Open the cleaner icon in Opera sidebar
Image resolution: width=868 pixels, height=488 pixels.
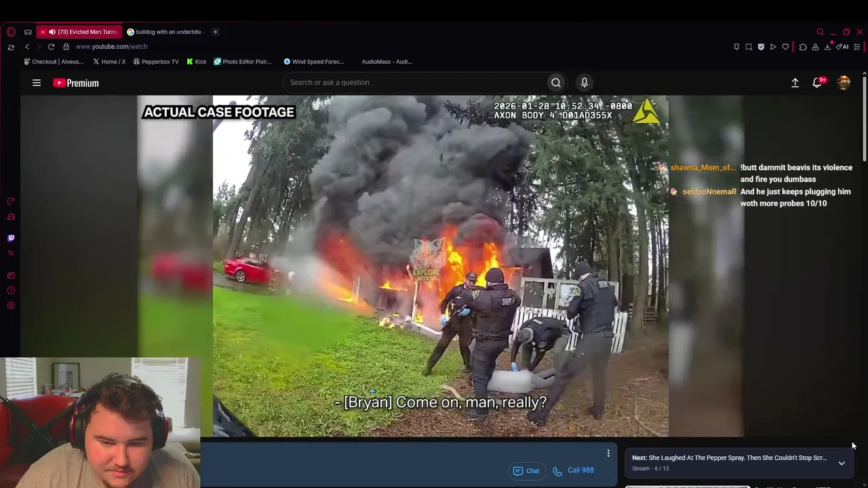coord(11,217)
